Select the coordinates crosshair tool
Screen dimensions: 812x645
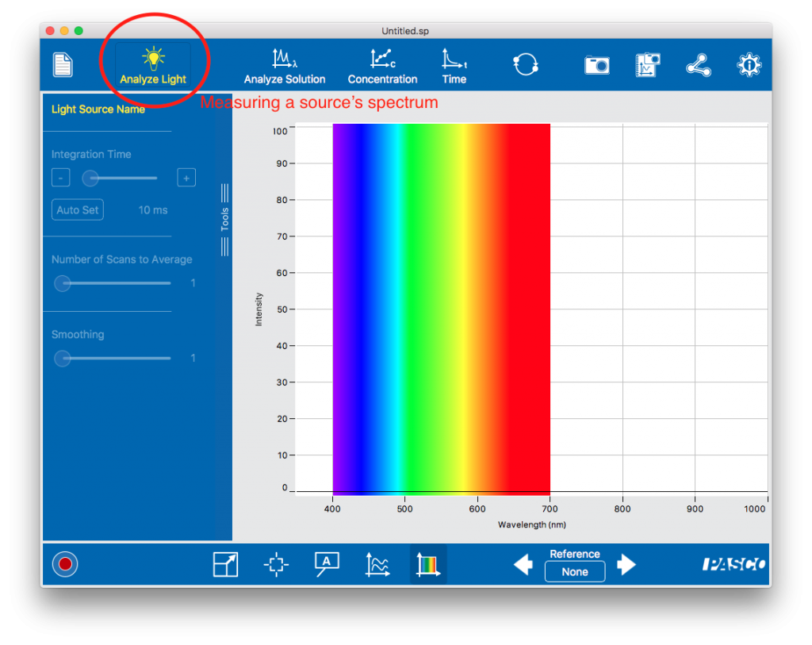[x=276, y=563]
